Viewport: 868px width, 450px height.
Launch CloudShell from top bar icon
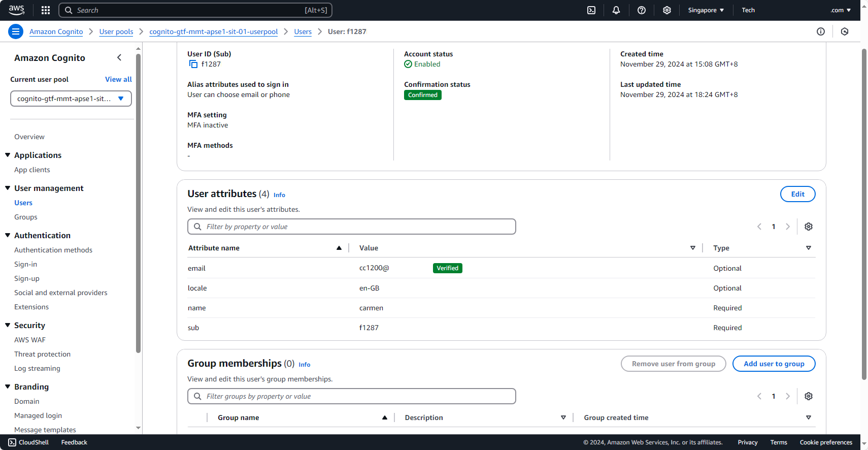click(591, 10)
